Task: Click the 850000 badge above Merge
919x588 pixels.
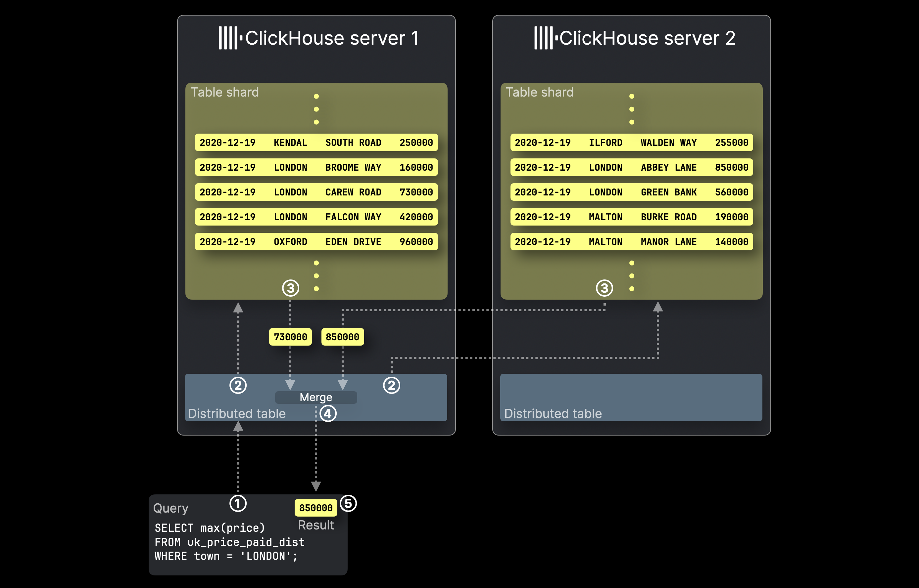Action: 342,337
